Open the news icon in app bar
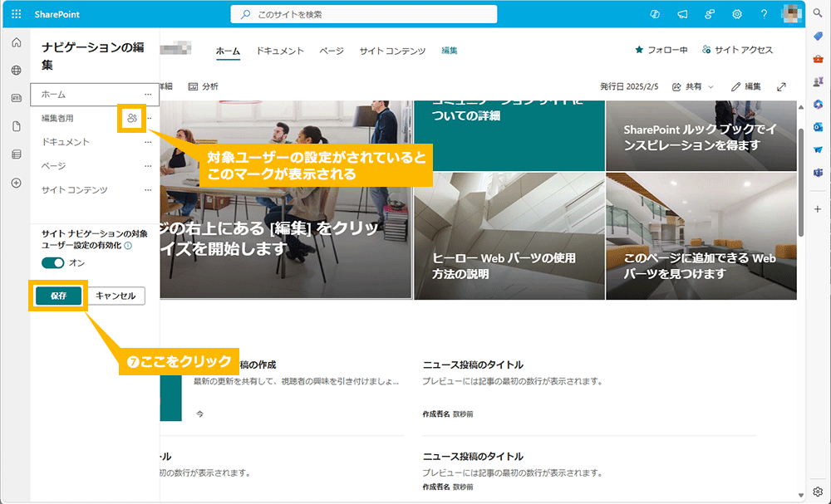This screenshot has height=504, width=831. [17, 99]
